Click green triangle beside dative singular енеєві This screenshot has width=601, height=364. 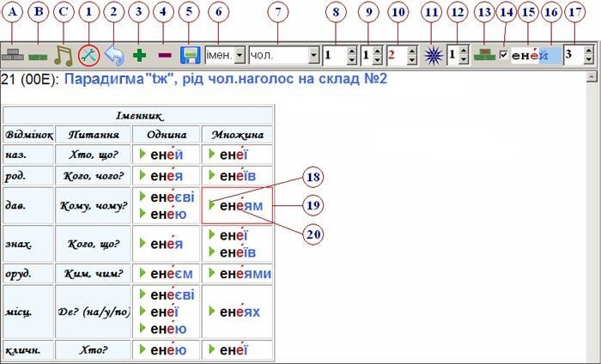tap(143, 197)
